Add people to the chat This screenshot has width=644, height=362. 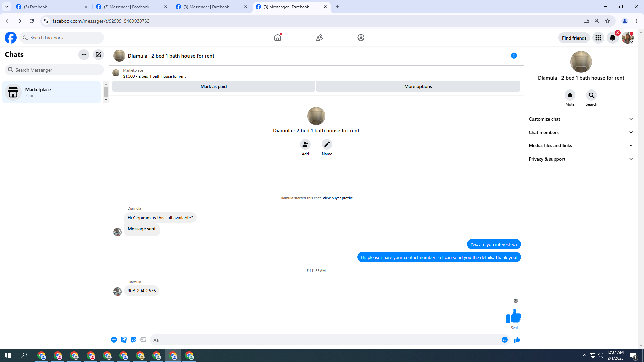point(305,144)
